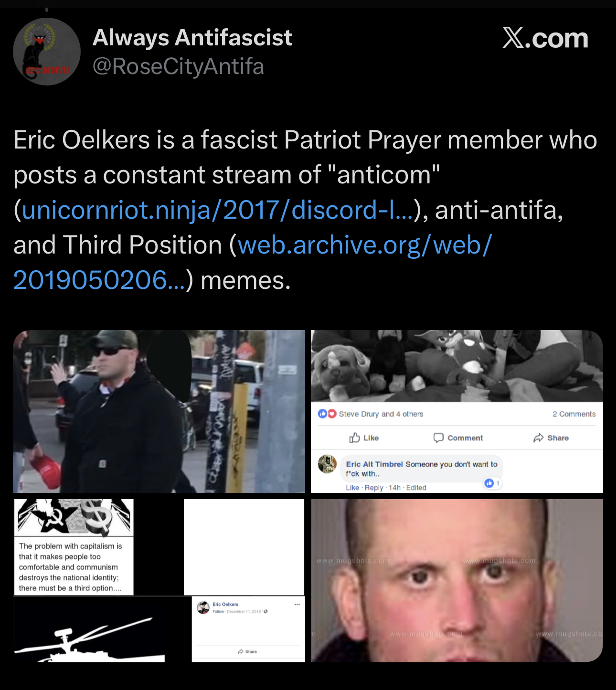The width and height of the screenshot is (616, 690).
Task: Open the unicornriot.ninja link
Action: (217, 210)
